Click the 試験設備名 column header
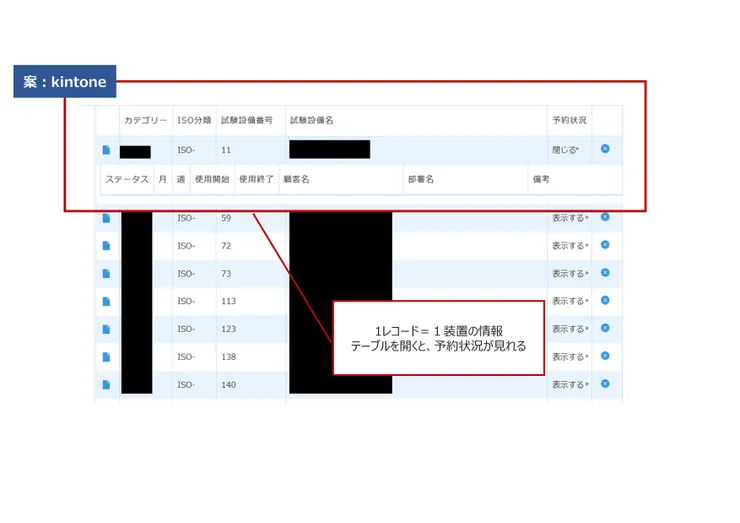The image size is (740, 523). (x=311, y=120)
